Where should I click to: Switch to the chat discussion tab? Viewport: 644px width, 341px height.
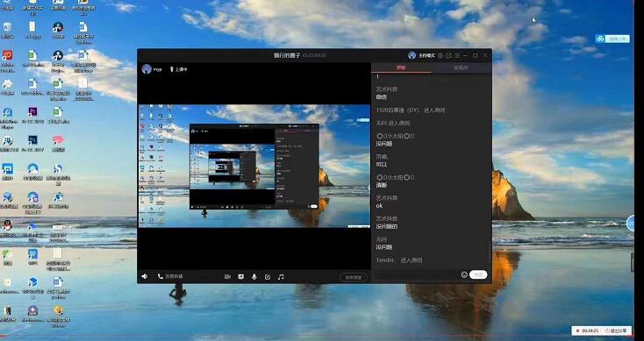coord(401,67)
